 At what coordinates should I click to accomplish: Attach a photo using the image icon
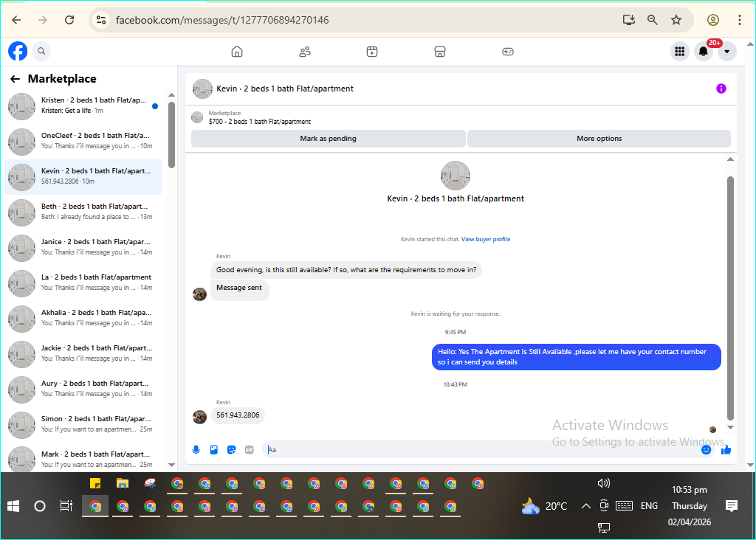[x=214, y=450]
